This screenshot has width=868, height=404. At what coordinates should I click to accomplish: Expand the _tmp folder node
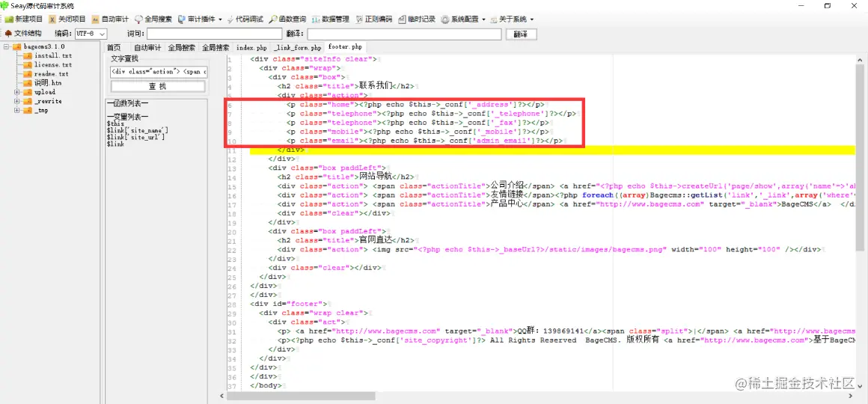point(16,110)
